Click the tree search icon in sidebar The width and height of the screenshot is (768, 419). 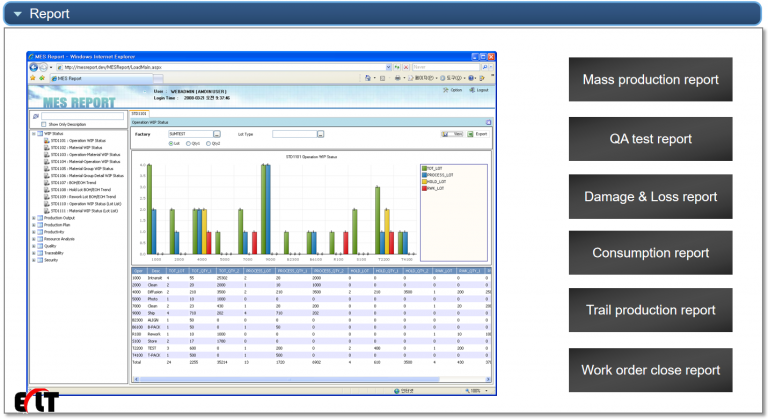(36, 115)
